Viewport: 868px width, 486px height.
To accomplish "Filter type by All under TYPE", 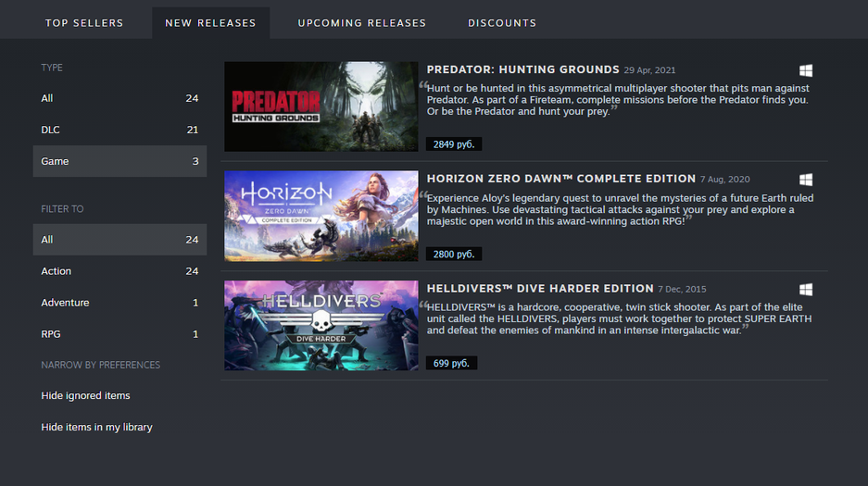I will [120, 98].
